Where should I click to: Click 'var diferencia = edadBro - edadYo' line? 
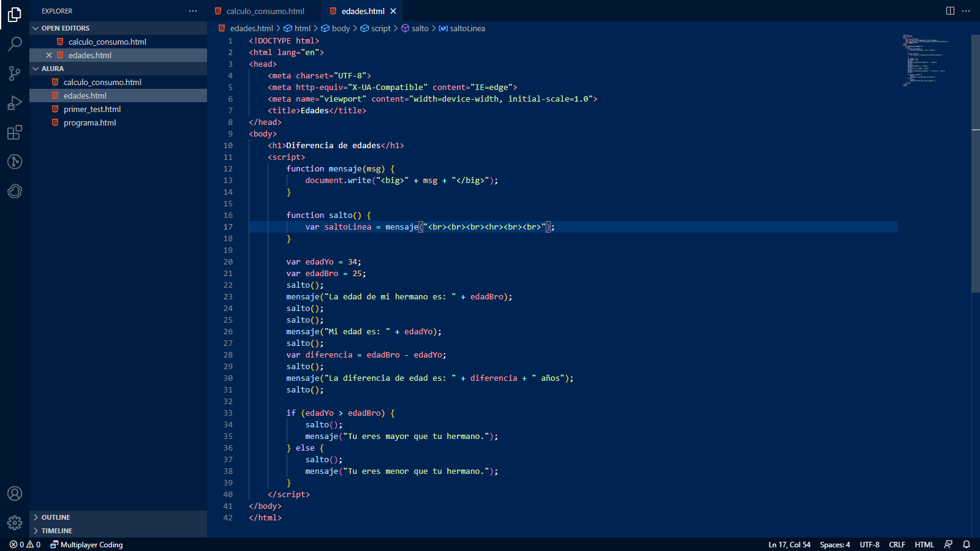tap(366, 354)
